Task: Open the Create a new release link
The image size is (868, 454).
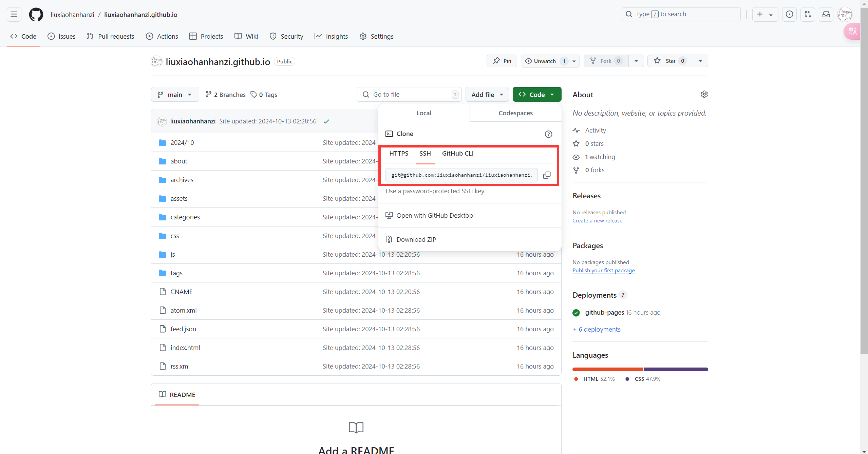Action: click(x=597, y=221)
